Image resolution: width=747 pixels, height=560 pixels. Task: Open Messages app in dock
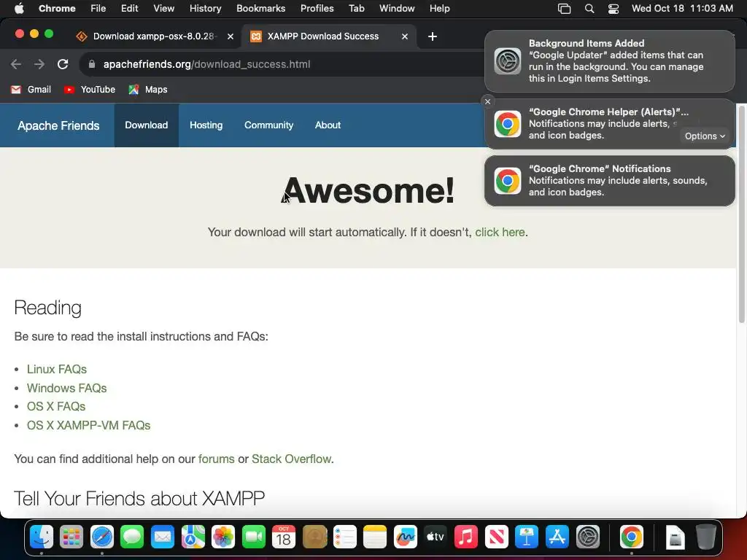pyautogui.click(x=132, y=537)
